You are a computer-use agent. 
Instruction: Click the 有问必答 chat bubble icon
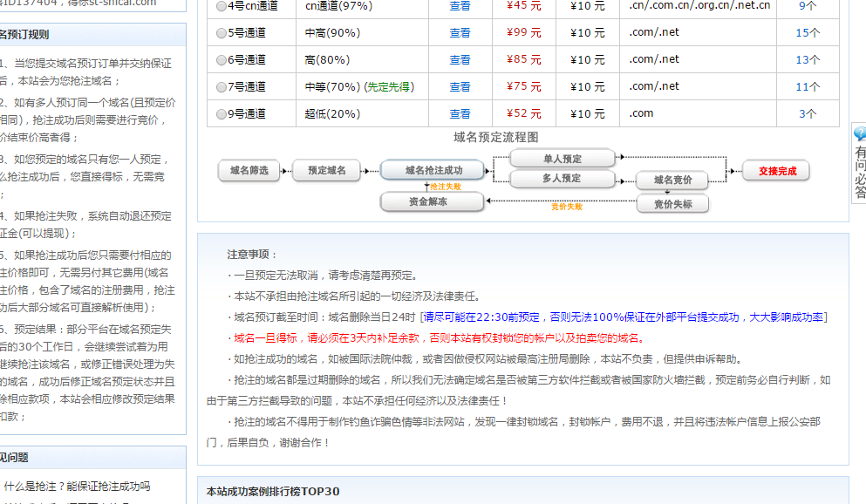tap(860, 134)
